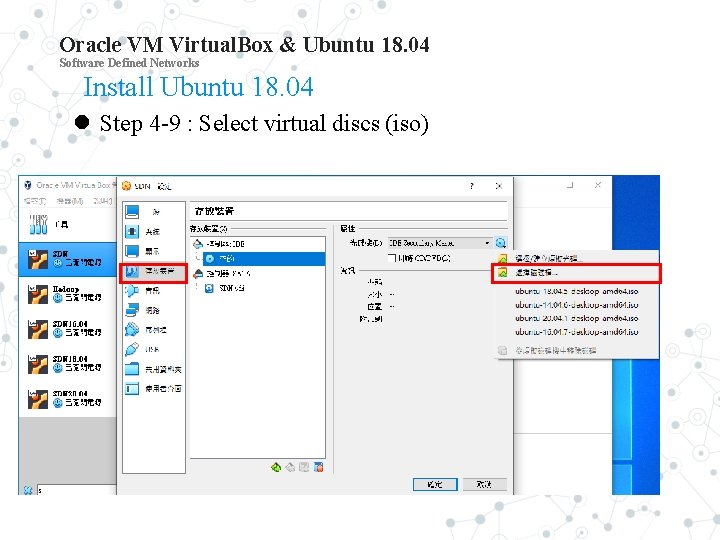Viewport: 720px width, 540px height.
Task: Open the User Interface settings category
Action: (x=153, y=388)
